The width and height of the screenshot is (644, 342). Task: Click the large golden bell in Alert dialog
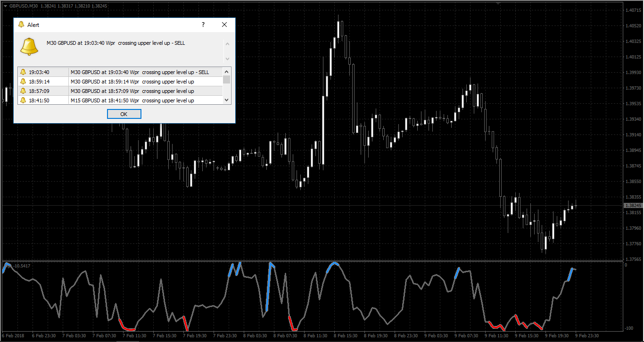(x=29, y=46)
